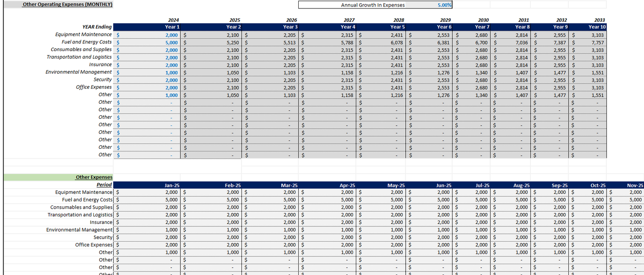Select the Other Operating Expenses (MONTHLY) title
644x275 pixels.
click(x=67, y=4)
